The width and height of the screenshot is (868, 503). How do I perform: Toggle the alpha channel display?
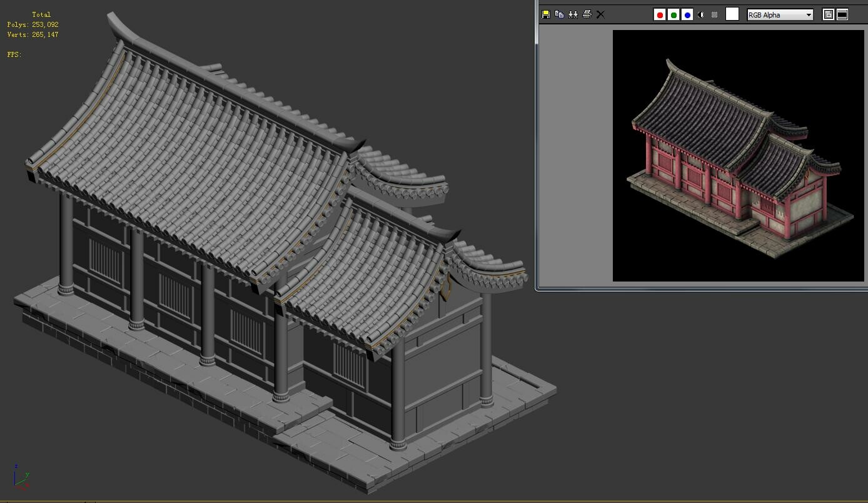[700, 15]
